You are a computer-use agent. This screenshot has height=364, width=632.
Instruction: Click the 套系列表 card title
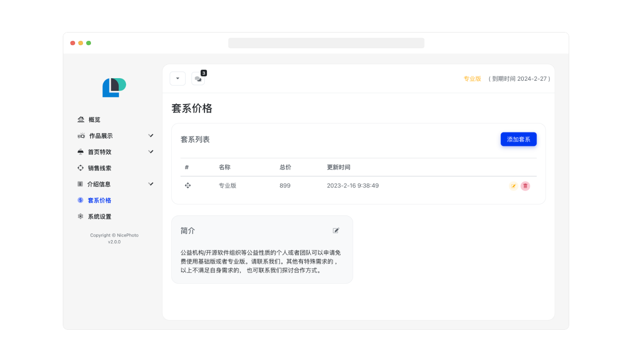pyautogui.click(x=195, y=139)
